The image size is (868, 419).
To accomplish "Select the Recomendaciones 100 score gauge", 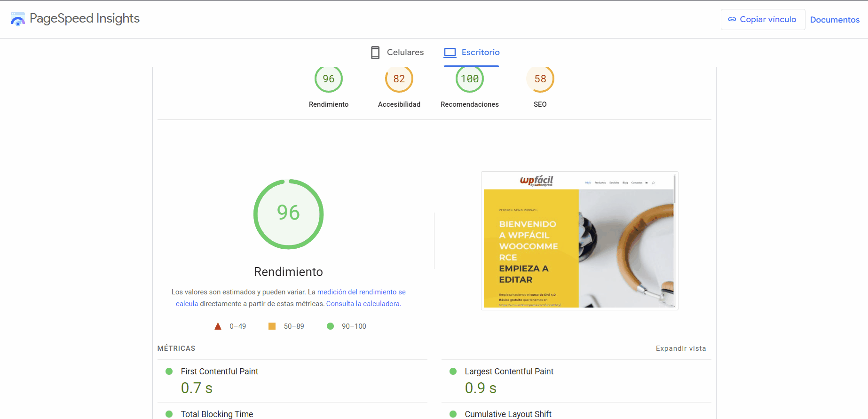I will click(x=469, y=79).
